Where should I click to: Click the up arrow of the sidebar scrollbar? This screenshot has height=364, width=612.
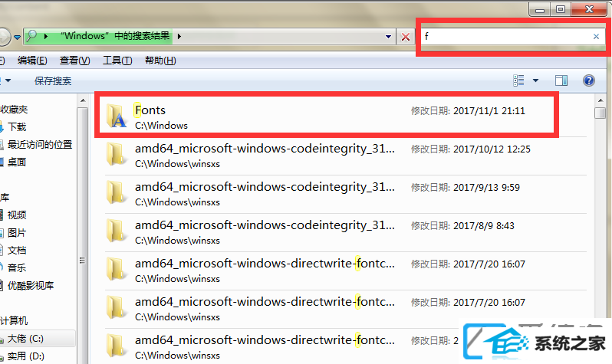click(x=83, y=100)
